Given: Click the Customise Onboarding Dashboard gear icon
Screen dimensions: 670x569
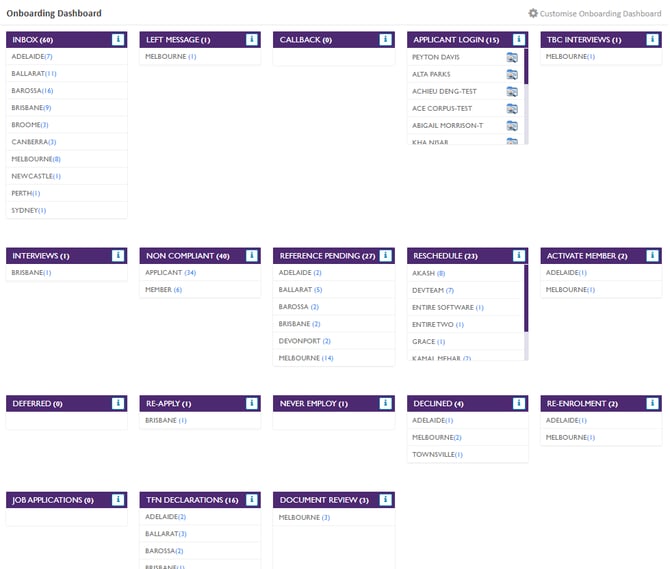Looking at the screenshot, I should click(x=533, y=14).
